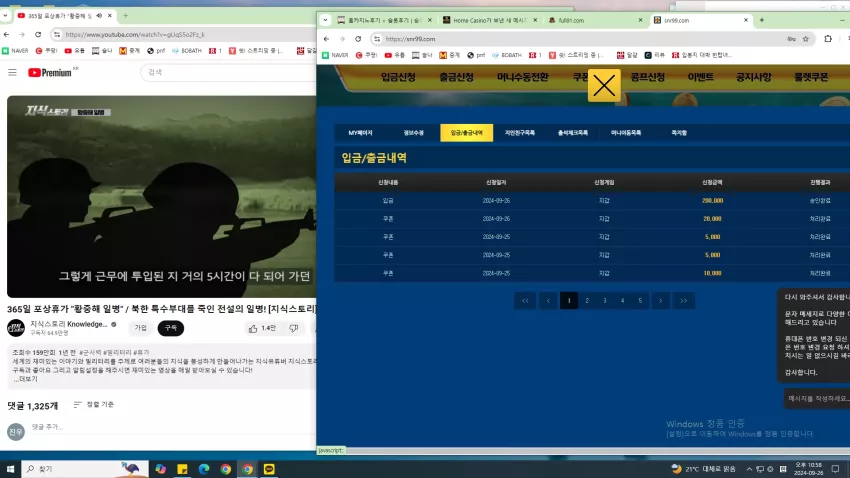Click the 구독 subscribe button
The width and height of the screenshot is (850, 478).
(x=171, y=328)
